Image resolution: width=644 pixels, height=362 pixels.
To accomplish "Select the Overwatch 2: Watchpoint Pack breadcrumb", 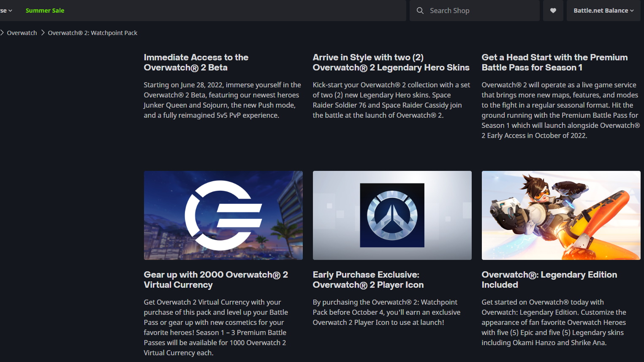I will tap(92, 33).
